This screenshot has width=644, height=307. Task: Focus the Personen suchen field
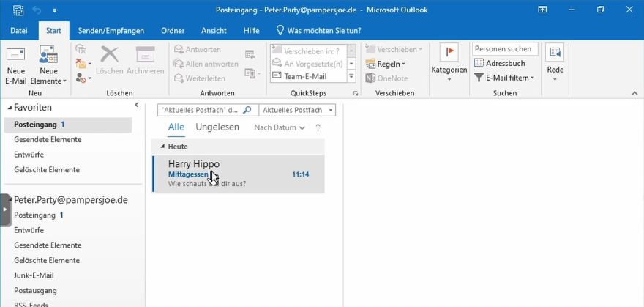click(505, 49)
